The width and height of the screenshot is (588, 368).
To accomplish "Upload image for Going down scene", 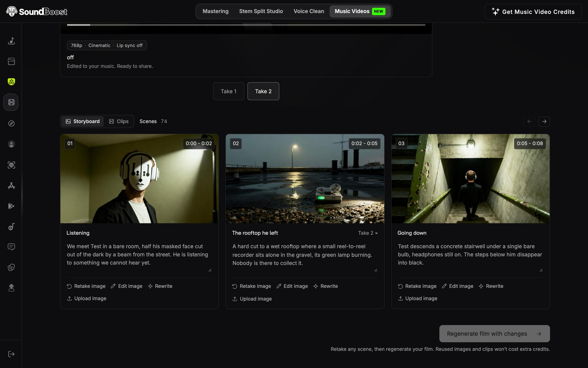I will (x=418, y=299).
